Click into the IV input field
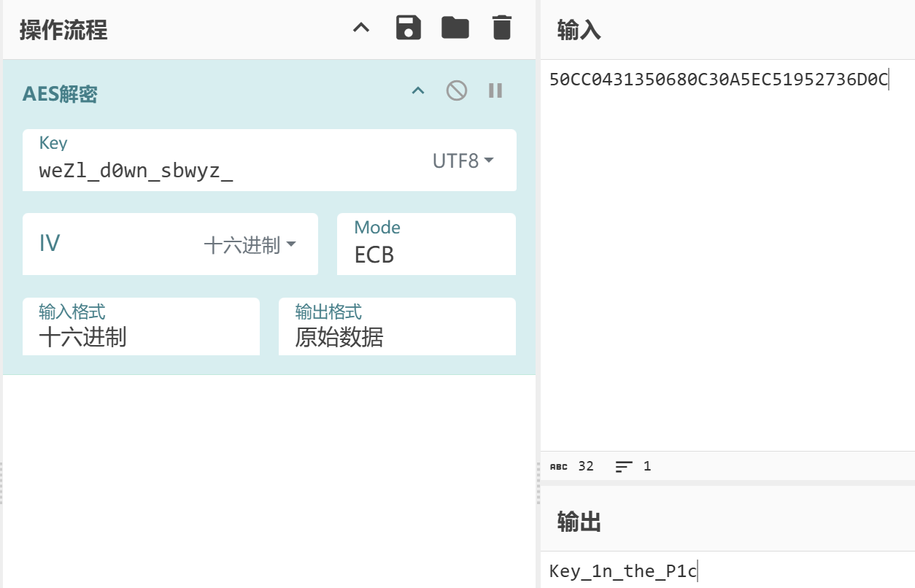Image resolution: width=915 pixels, height=588 pixels. click(109, 244)
